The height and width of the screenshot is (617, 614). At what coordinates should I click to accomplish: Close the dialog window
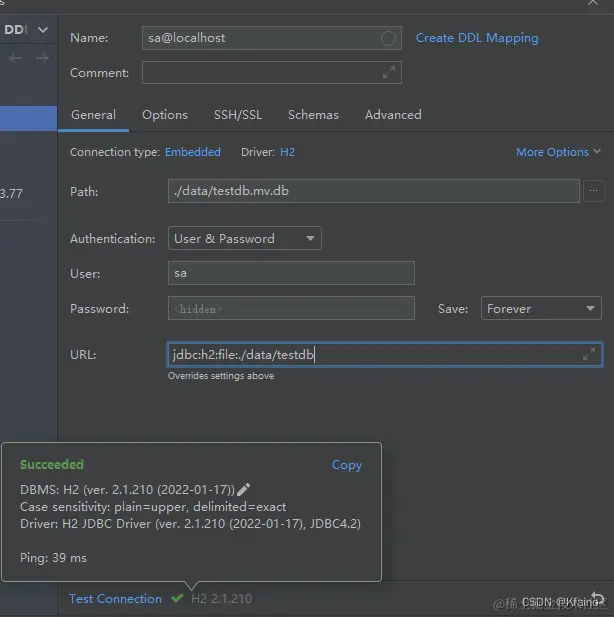(x=593, y=3)
